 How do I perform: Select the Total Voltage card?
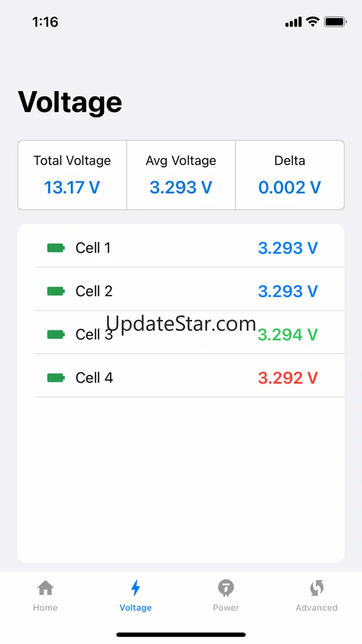72,175
